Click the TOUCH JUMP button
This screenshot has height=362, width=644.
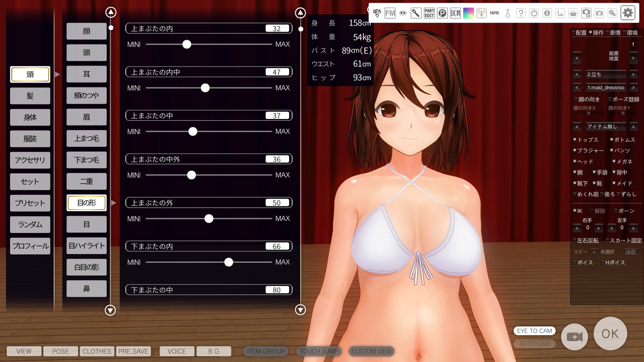(x=319, y=351)
